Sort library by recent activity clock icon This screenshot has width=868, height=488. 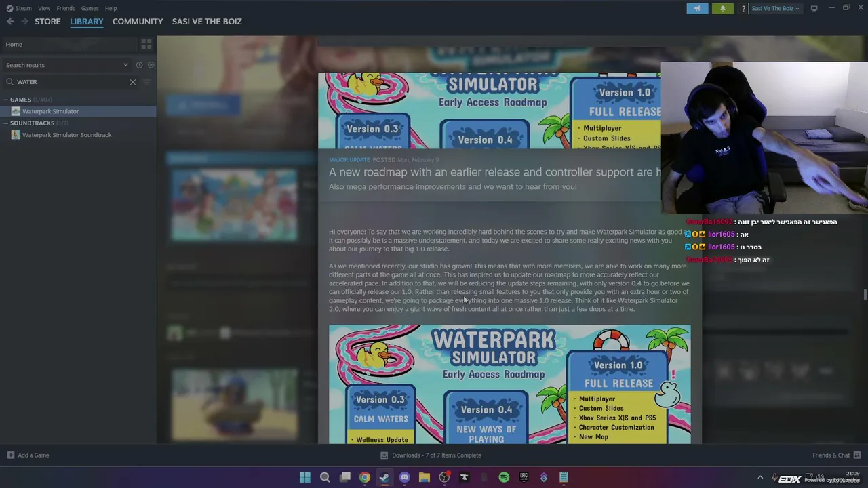point(139,65)
